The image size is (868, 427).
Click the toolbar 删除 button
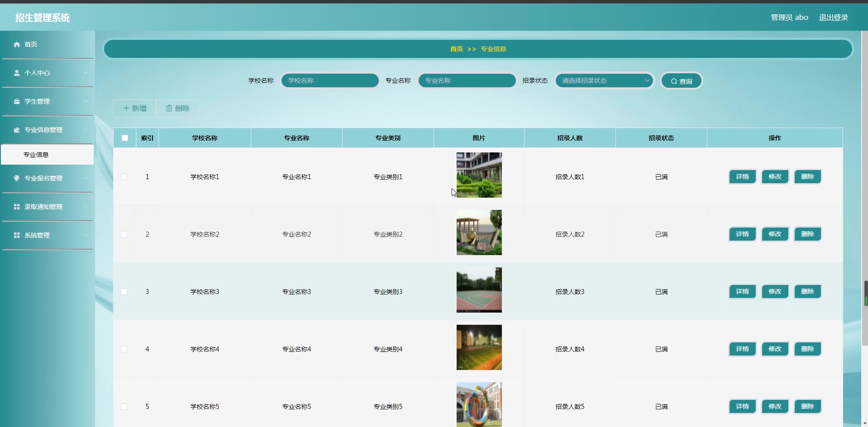177,108
